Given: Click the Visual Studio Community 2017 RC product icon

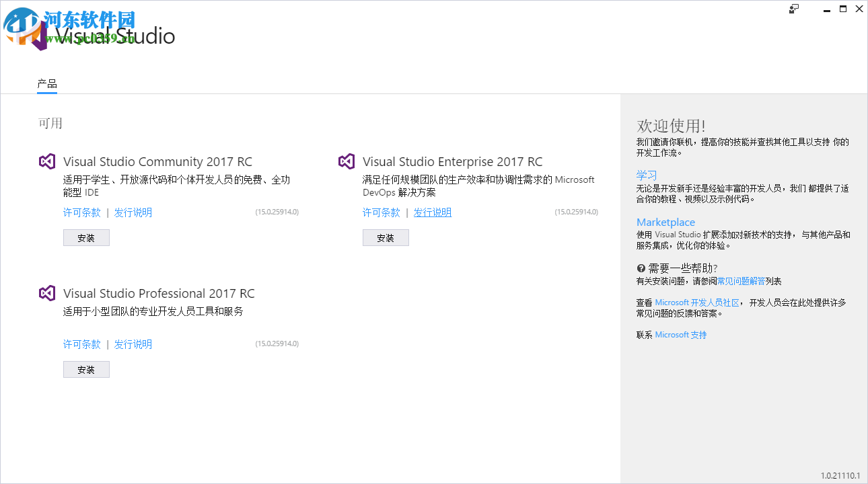Looking at the screenshot, I should 46,161.
